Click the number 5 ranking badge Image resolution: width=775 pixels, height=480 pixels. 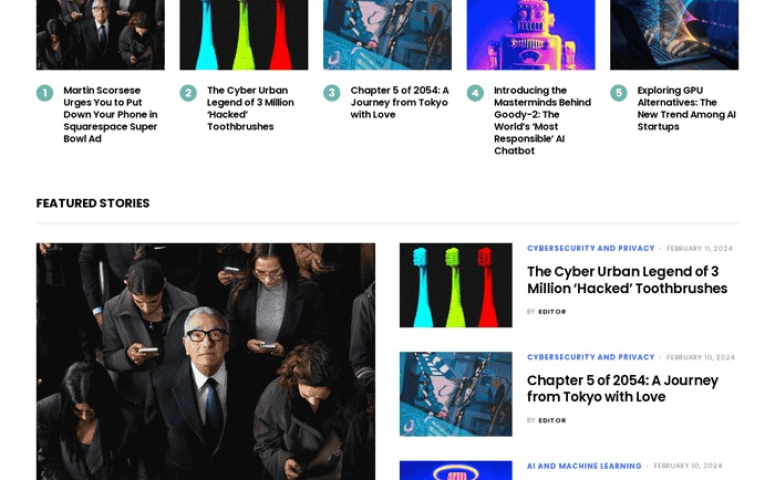pyautogui.click(x=618, y=93)
